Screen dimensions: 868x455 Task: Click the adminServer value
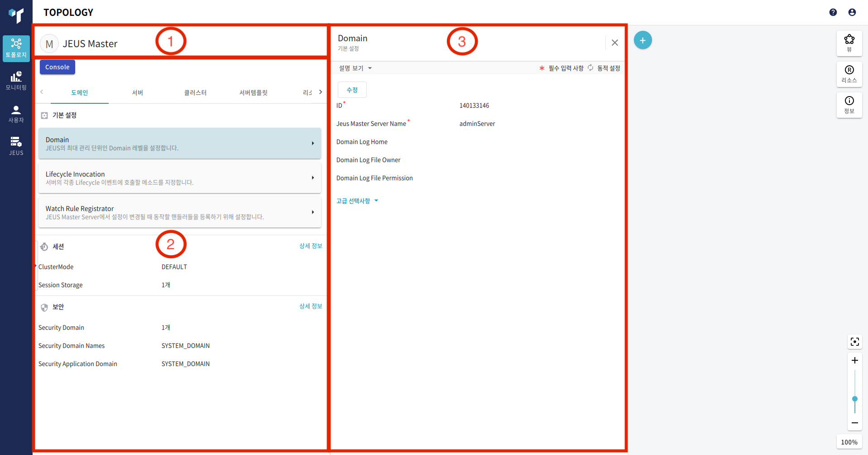(477, 124)
